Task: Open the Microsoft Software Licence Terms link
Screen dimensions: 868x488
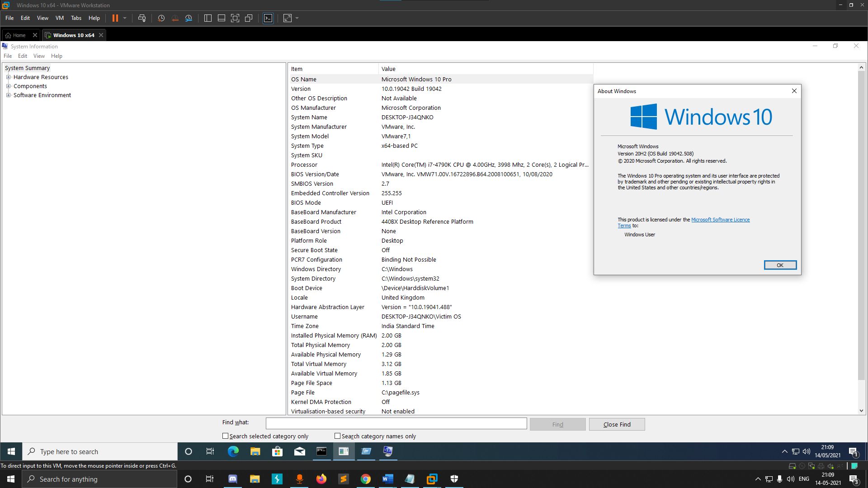Action: (720, 220)
